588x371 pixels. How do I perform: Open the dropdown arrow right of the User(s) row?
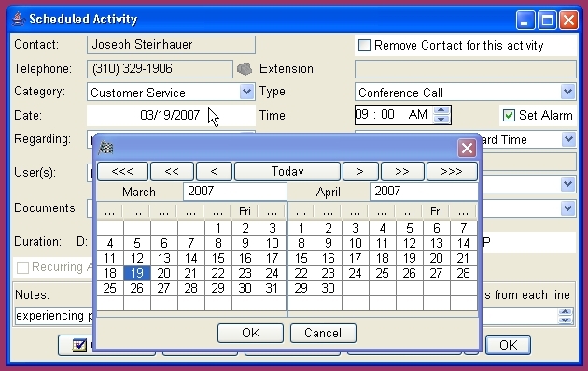(567, 184)
